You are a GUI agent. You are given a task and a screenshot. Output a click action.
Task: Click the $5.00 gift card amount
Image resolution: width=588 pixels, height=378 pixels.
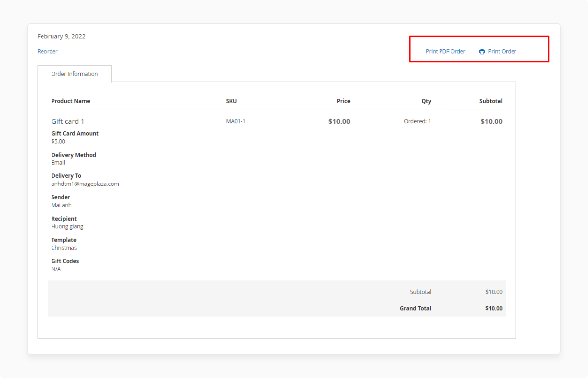(x=58, y=141)
